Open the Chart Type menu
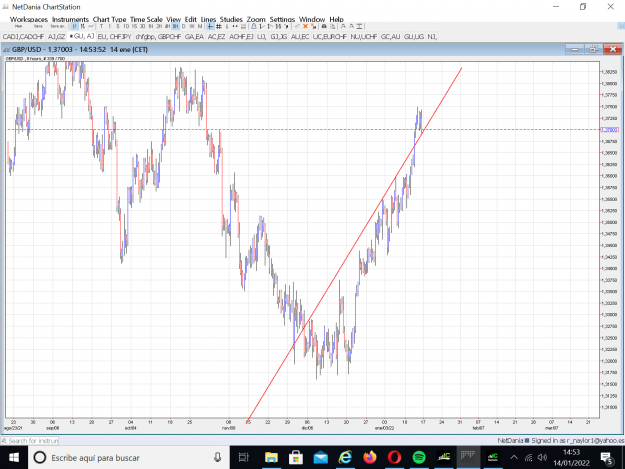The image size is (625, 469). 109,19
